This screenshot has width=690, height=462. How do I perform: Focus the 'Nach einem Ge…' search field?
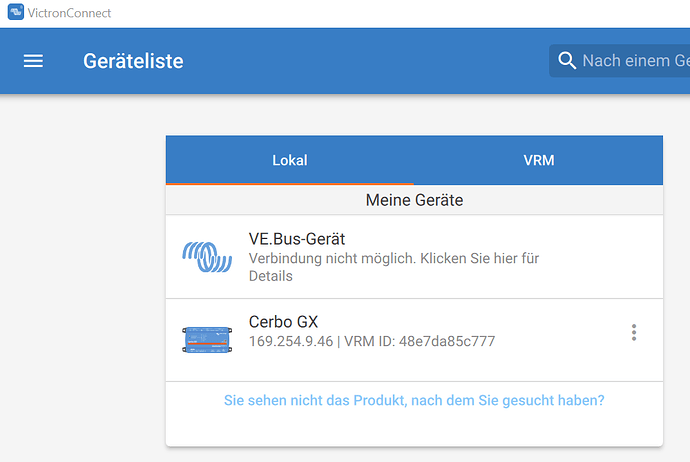tap(635, 61)
